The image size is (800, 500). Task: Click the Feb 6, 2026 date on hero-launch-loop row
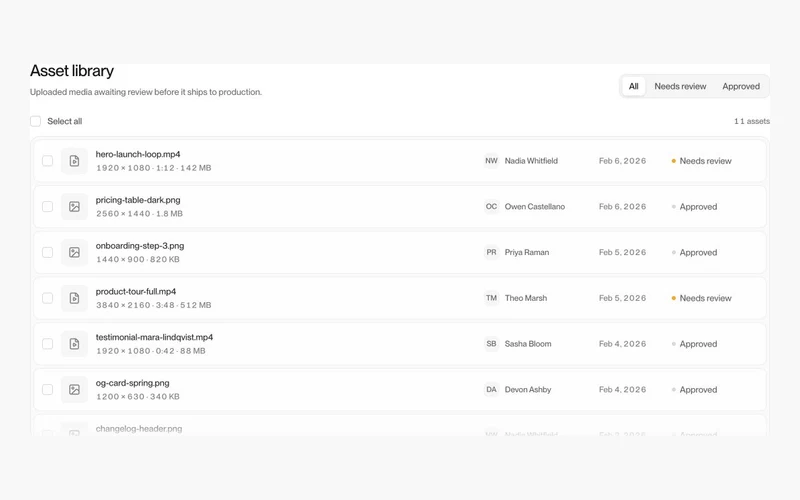622,161
